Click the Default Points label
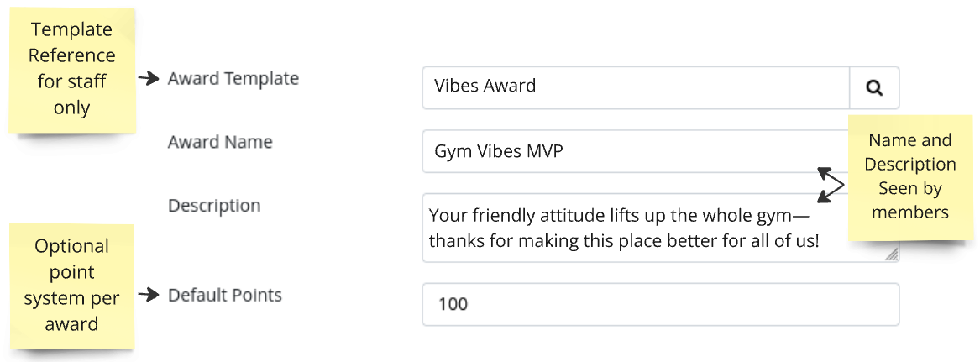980x362 pixels. tap(225, 295)
